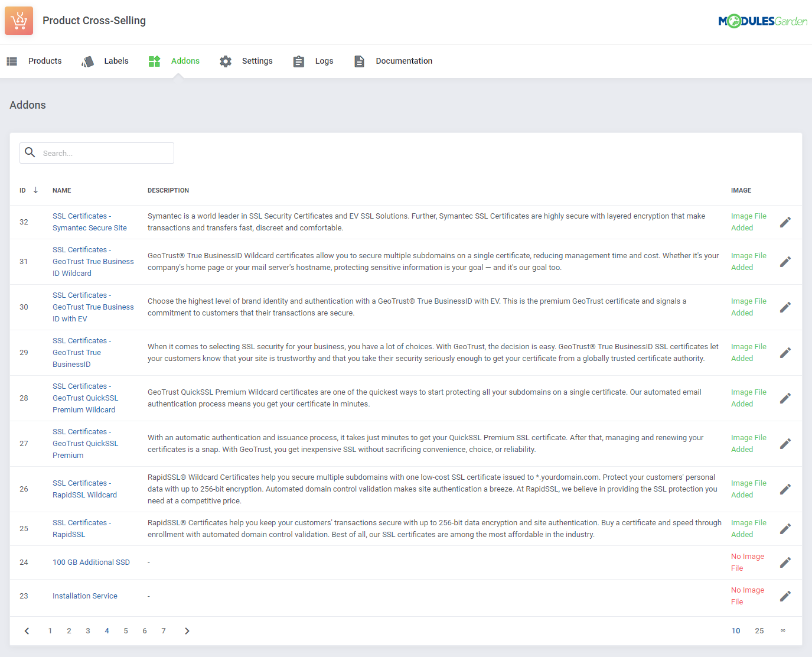Click 'Image File Added' in the ID 32 row
The width and height of the screenshot is (812, 657).
[749, 222]
